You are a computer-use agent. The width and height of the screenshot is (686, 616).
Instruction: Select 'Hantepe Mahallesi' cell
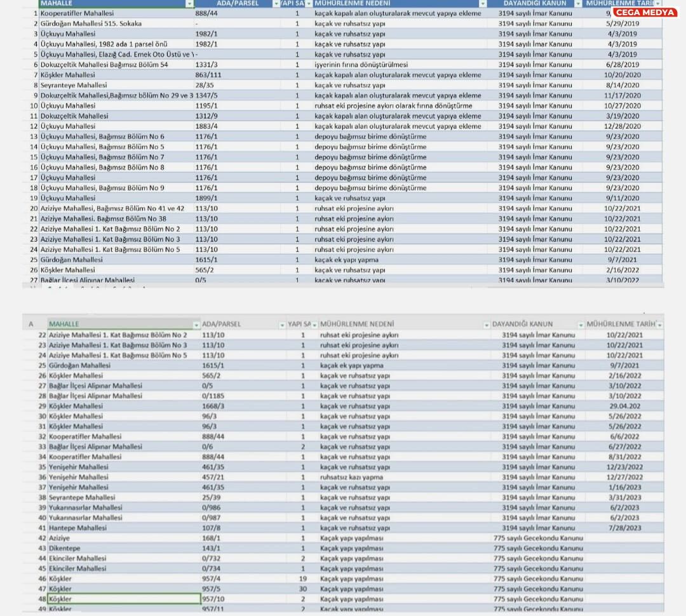click(x=78, y=528)
